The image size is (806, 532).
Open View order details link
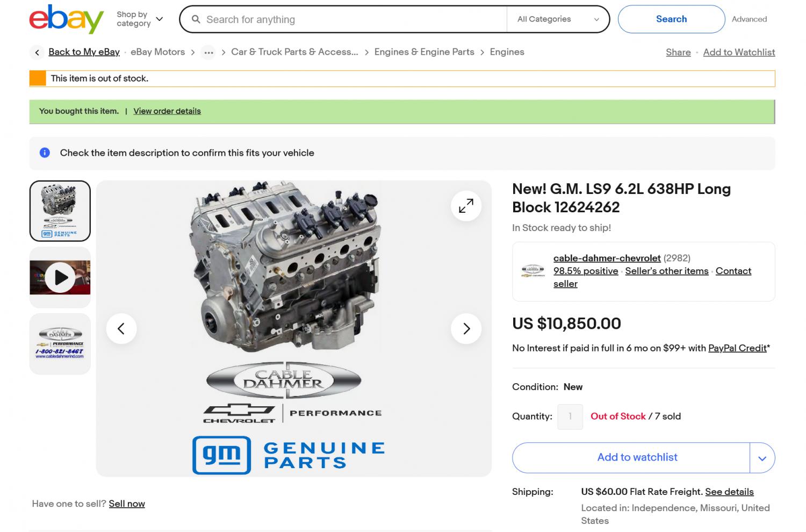click(167, 111)
